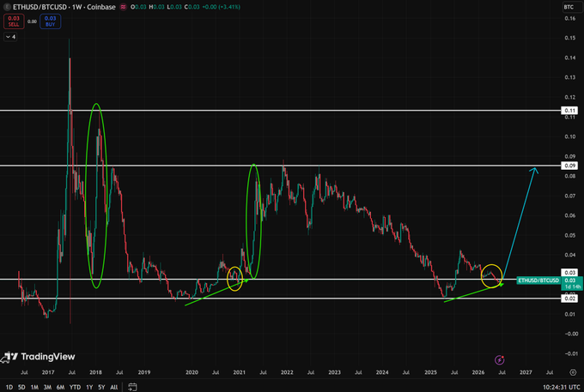
Task: Click the 0.02 horizontal line price label
Action: [x=569, y=299]
